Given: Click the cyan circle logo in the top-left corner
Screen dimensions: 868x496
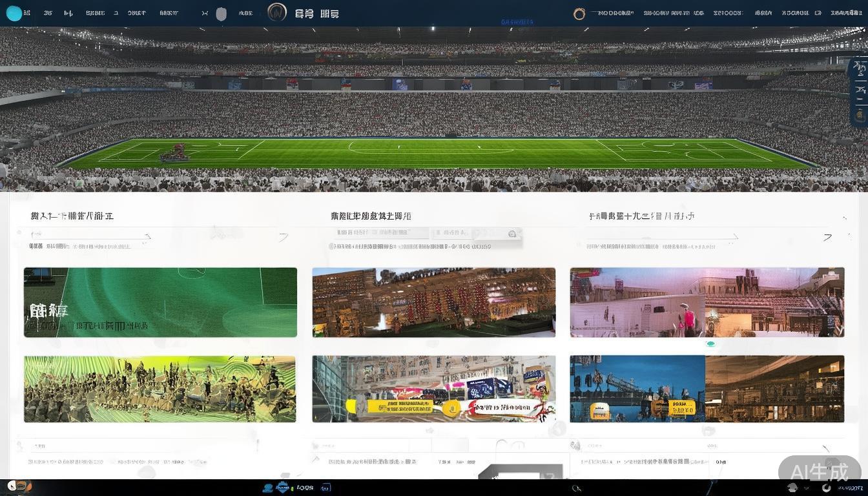Looking at the screenshot, I should coord(14,14).
